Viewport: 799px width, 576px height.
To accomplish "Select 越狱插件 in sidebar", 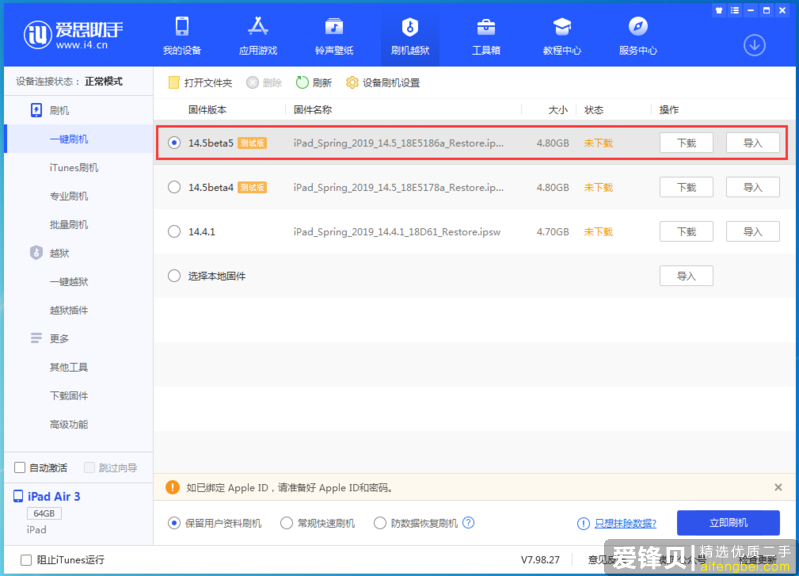I will [69, 310].
